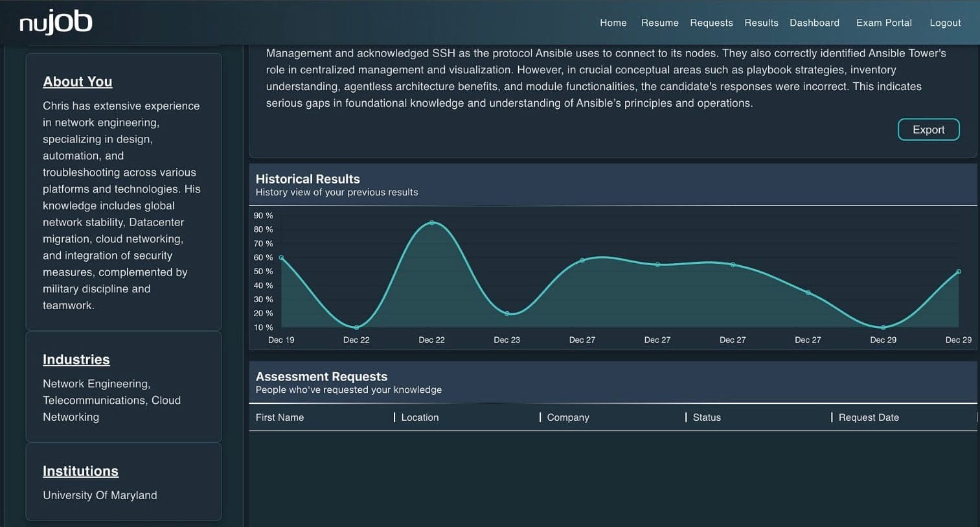Open the Exam Portal
980x527 pixels.
pos(883,23)
